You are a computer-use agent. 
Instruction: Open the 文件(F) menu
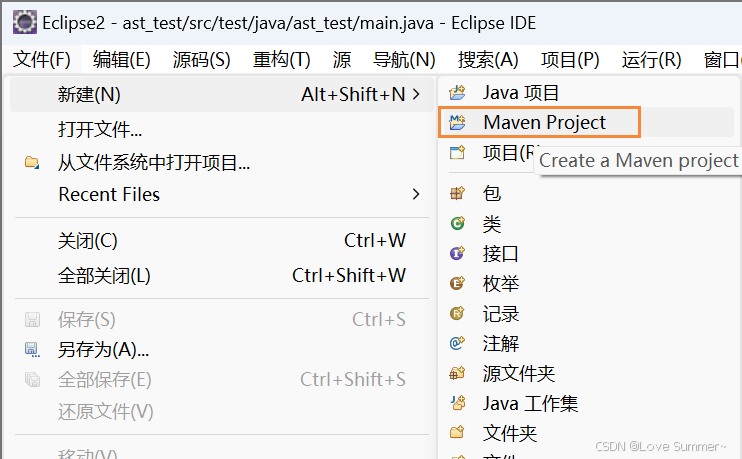click(x=42, y=60)
